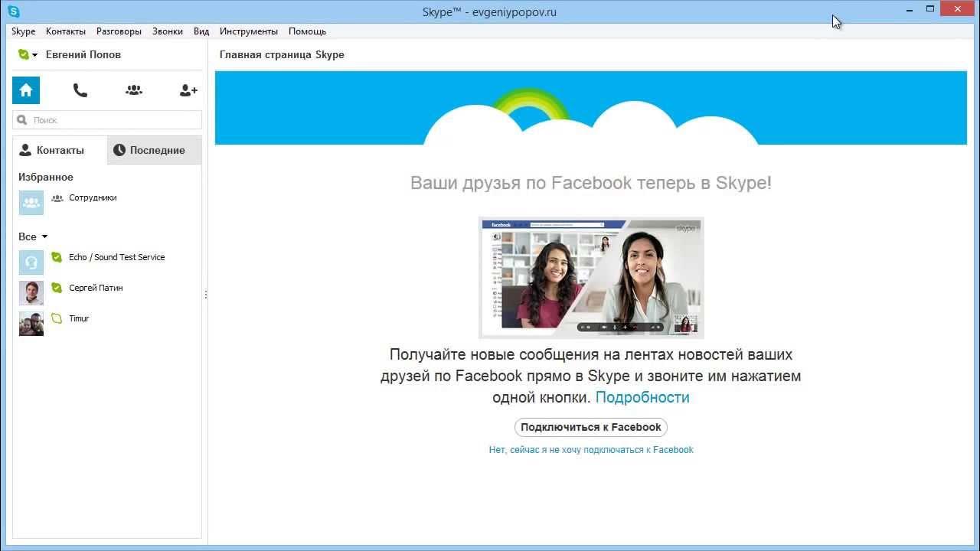Click the Skype logo in title bar
980x551 pixels.
tap(14, 11)
